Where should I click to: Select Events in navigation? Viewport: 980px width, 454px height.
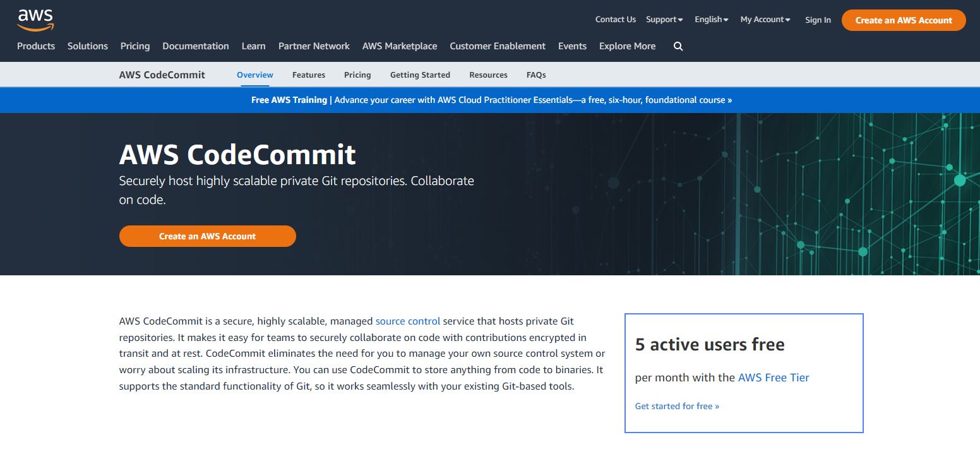(x=572, y=46)
